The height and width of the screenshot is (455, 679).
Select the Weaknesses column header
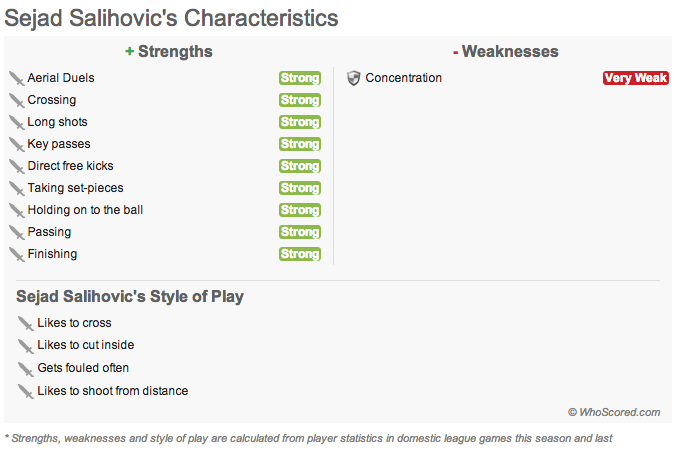[x=505, y=52]
